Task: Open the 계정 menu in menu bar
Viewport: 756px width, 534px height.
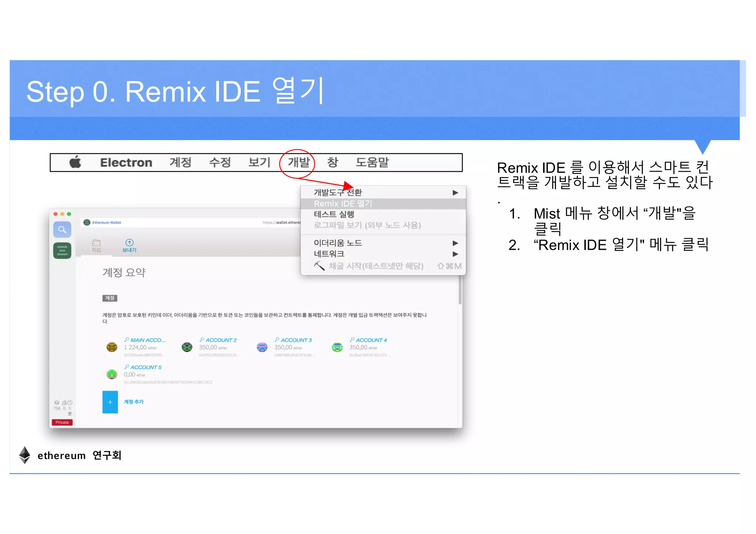Action: coord(181,162)
